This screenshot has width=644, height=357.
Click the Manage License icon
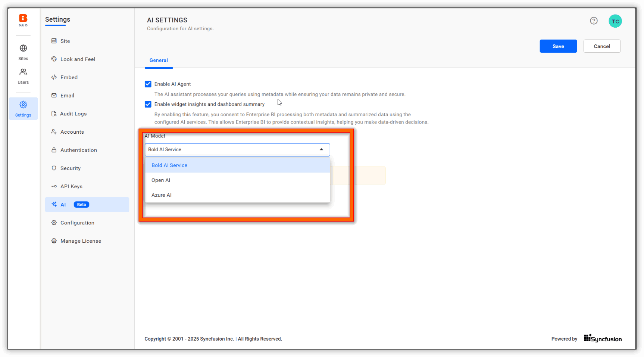[54, 241]
